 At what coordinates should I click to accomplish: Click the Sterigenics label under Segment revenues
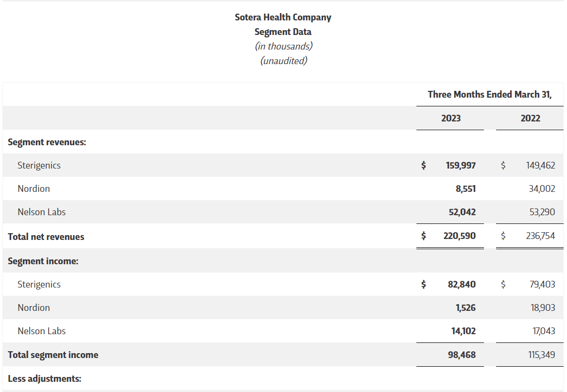pos(39,165)
